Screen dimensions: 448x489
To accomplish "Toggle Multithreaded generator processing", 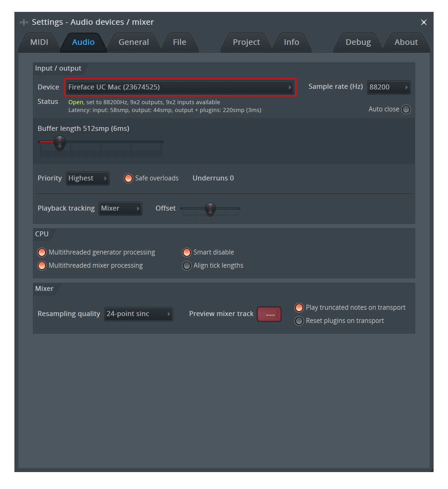I will pyautogui.click(x=42, y=252).
